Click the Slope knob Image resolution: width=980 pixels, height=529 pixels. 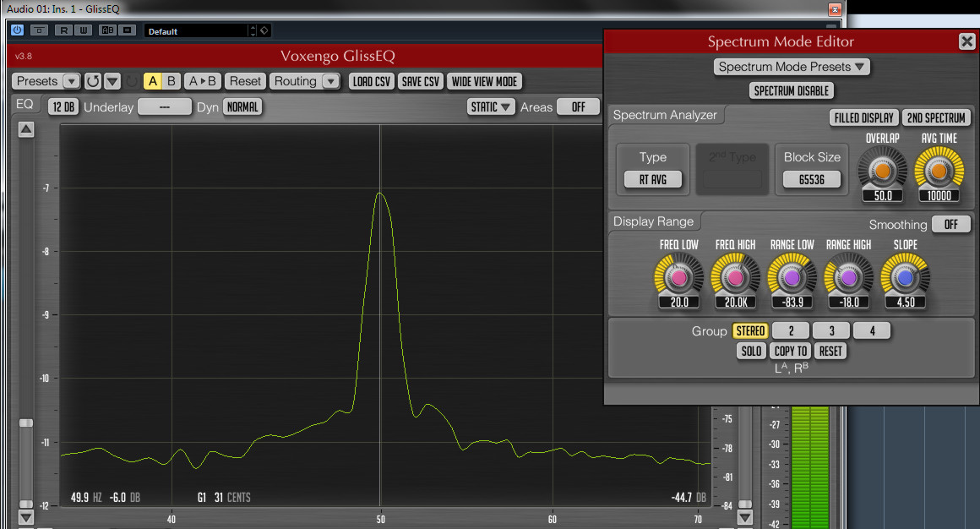click(905, 276)
